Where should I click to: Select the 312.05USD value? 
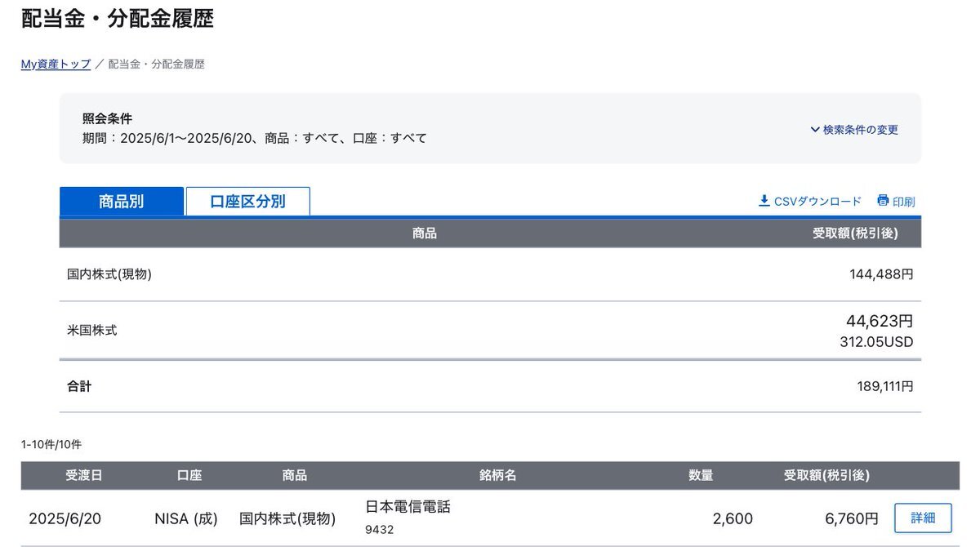pos(876,342)
